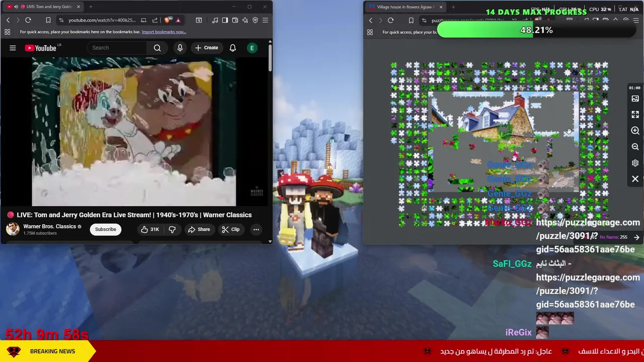Like the video with 31K likes
This screenshot has height=362, width=644.
coord(150,229)
